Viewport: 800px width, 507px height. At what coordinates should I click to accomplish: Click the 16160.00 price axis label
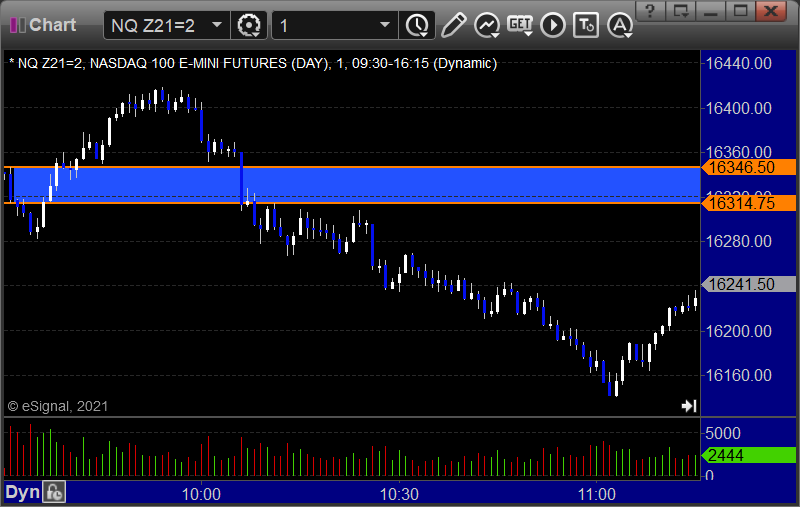pyautogui.click(x=738, y=375)
